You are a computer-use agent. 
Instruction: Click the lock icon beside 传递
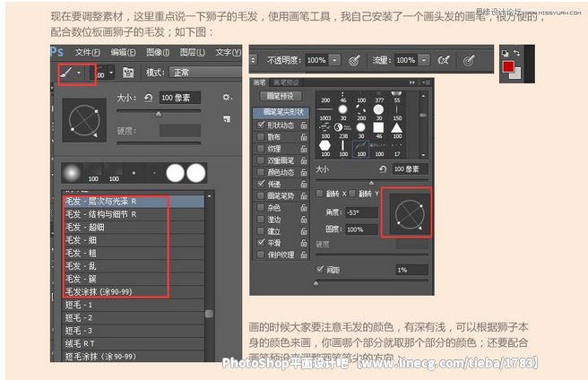click(x=304, y=184)
